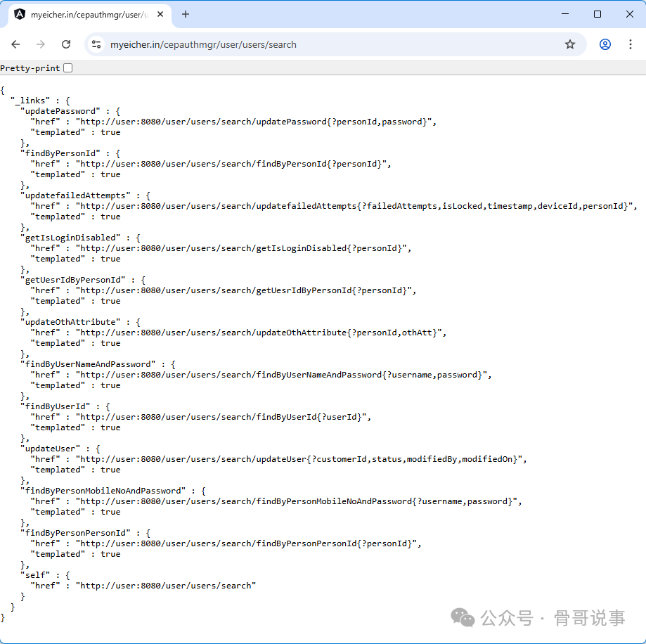Click the findByPersonMobileNoAndPassword href URL
This screenshot has width=646, height=644.
tap(296, 501)
